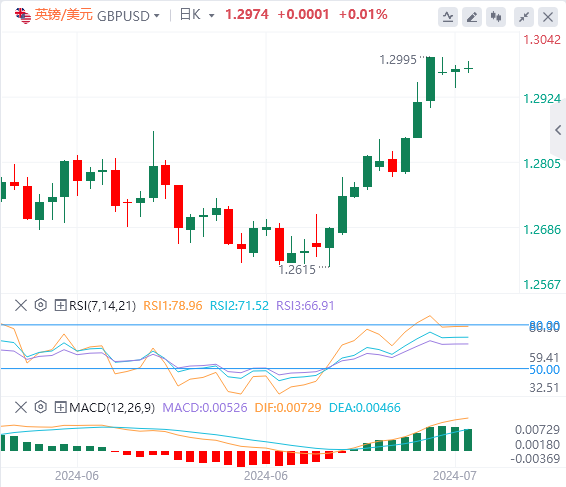This screenshot has width=566, height=487.
Task: Click the collapse chart arrows icon
Action: (x=524, y=17)
